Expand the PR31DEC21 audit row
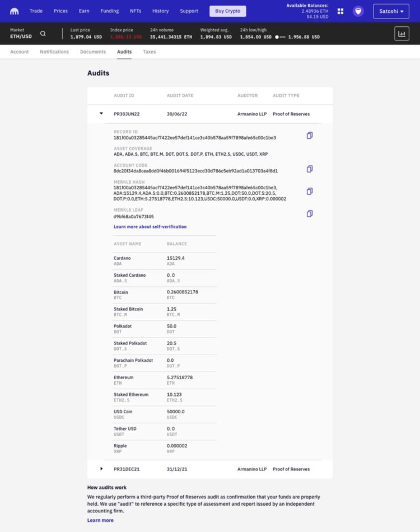Viewport: 420px width, 532px height. 101,469
